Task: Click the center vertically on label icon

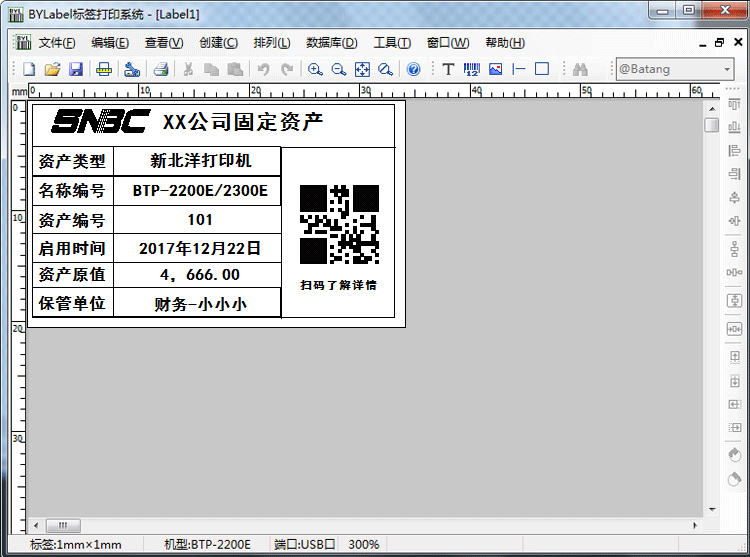Action: [x=734, y=301]
